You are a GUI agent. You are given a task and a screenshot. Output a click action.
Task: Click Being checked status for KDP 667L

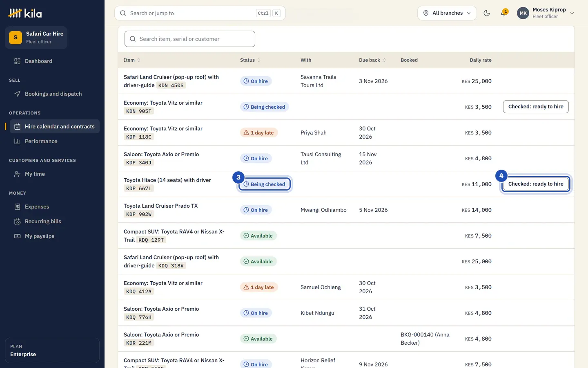click(265, 184)
